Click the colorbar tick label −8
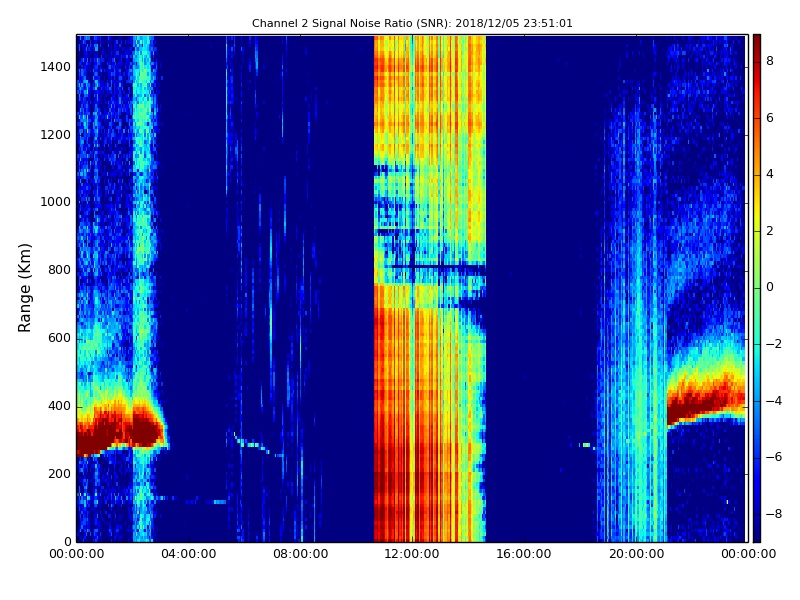The height and width of the screenshot is (600, 800). [x=774, y=514]
